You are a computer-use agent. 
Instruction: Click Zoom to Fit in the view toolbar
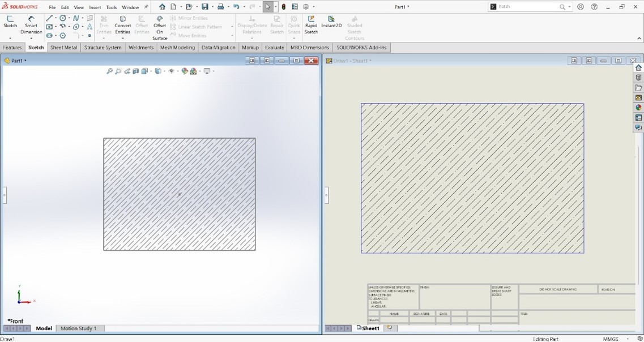[x=110, y=71]
